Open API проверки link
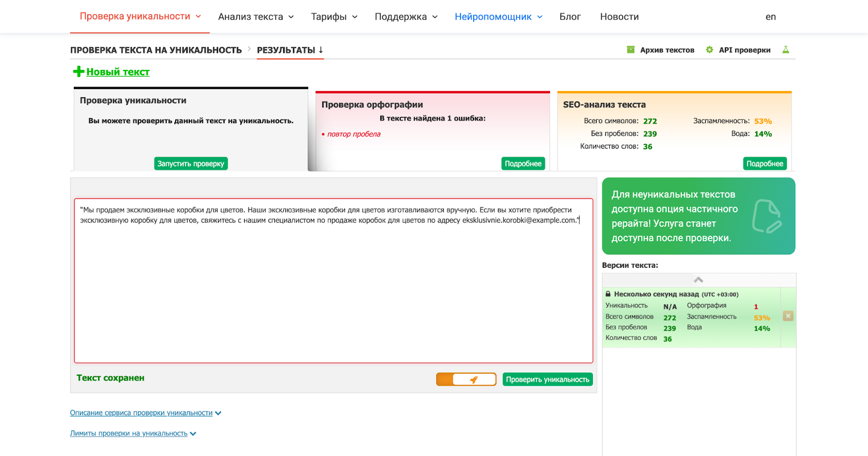Image resolution: width=868 pixels, height=456 pixels. 744,50
